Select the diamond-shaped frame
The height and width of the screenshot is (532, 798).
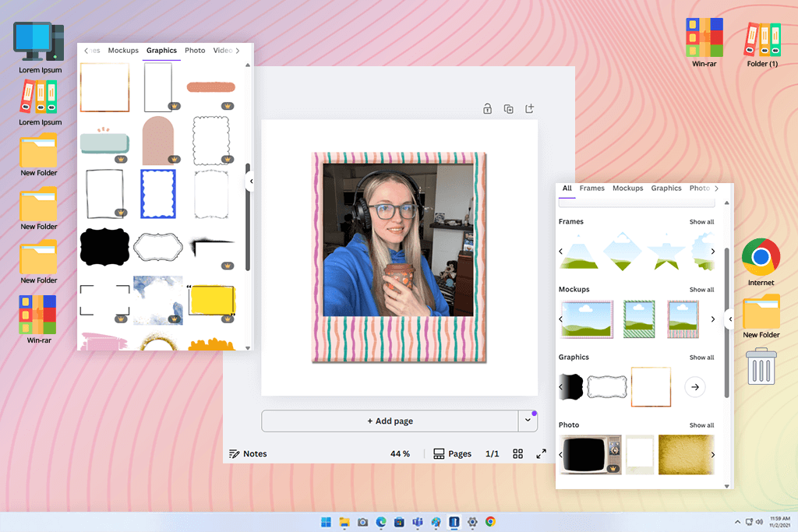pyautogui.click(x=623, y=252)
